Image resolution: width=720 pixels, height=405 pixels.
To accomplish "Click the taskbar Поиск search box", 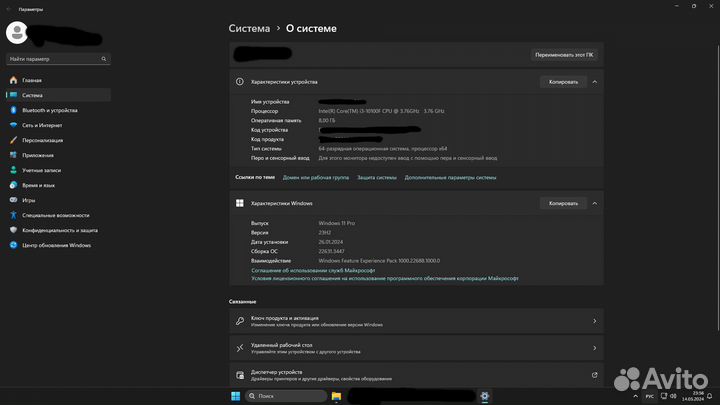I will click(286, 396).
